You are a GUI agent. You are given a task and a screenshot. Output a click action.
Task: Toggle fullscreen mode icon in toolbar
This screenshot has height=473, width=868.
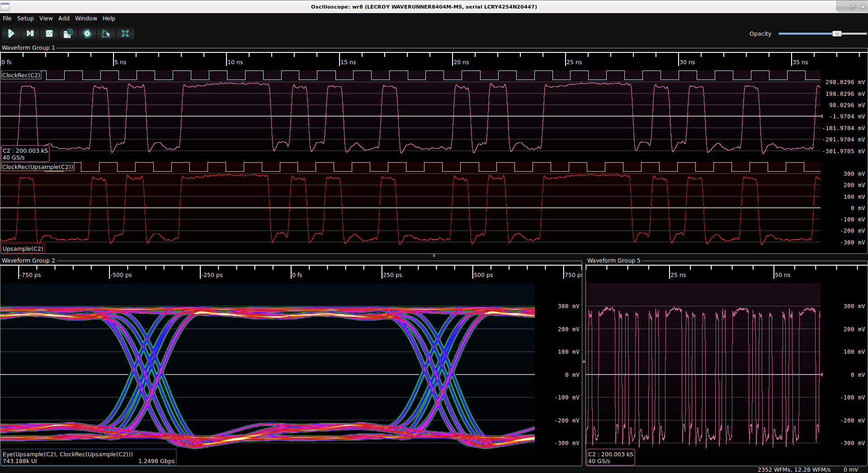click(125, 33)
